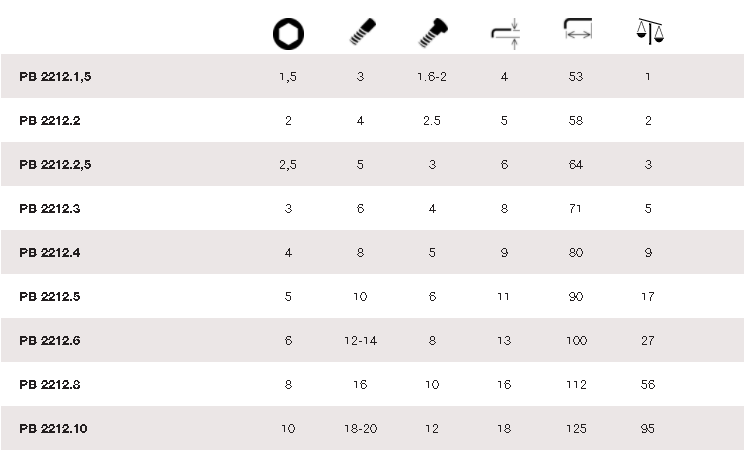The height and width of the screenshot is (451, 744).
Task: Select product PB 2212.8
Action: 49,385
